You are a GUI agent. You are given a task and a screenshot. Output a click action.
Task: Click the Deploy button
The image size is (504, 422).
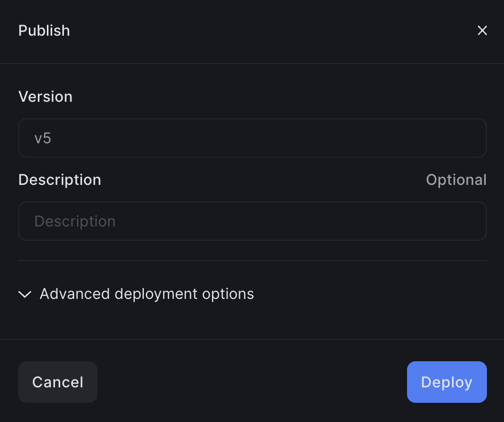click(x=446, y=382)
